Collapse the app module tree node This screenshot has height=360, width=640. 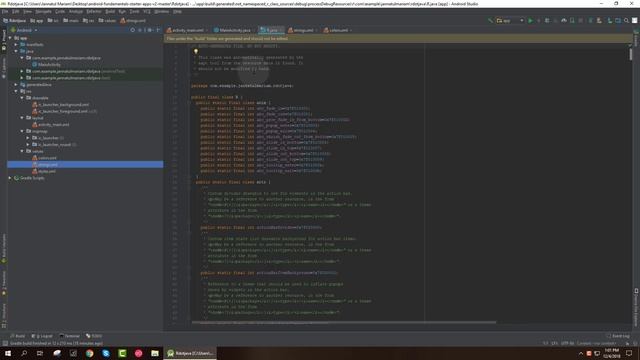coord(10,38)
